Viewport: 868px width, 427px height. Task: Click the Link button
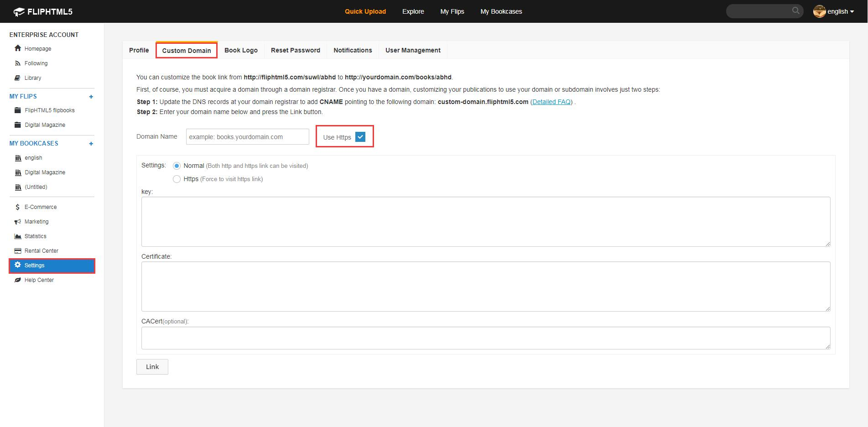click(152, 367)
